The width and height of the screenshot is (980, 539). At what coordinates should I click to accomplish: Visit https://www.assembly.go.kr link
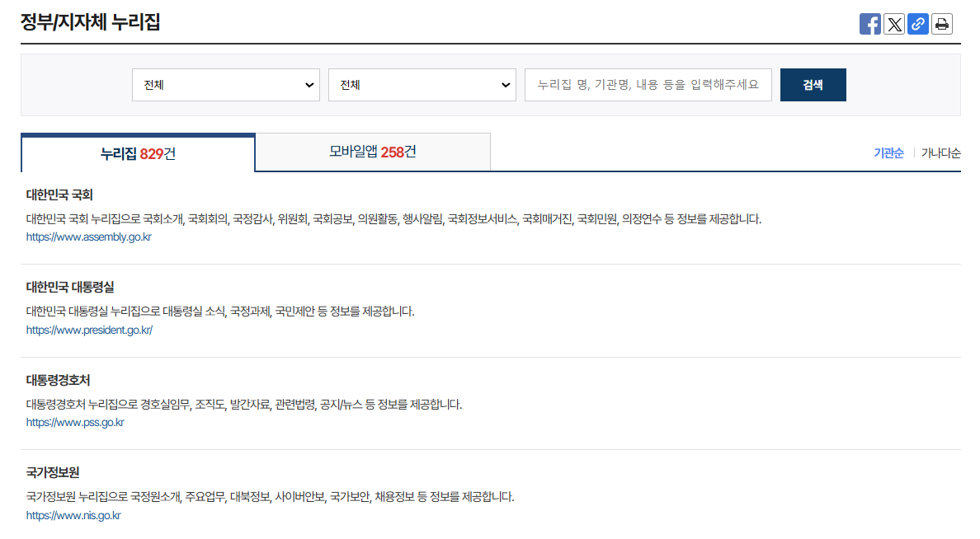[x=89, y=237]
